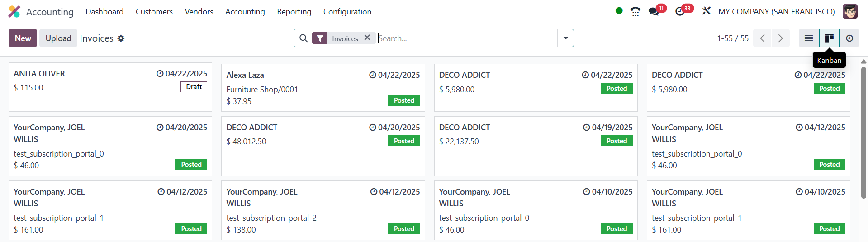Click the search magnifier icon
This screenshot has height=242, width=868.
[x=304, y=38]
